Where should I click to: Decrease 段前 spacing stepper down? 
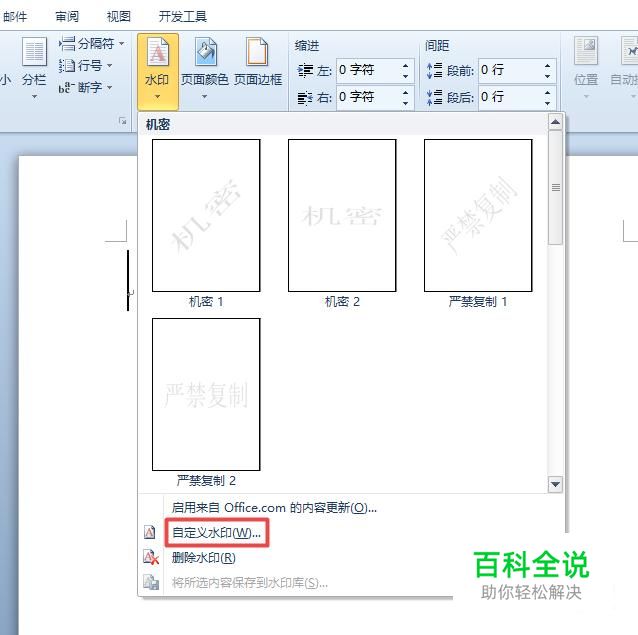(x=547, y=76)
